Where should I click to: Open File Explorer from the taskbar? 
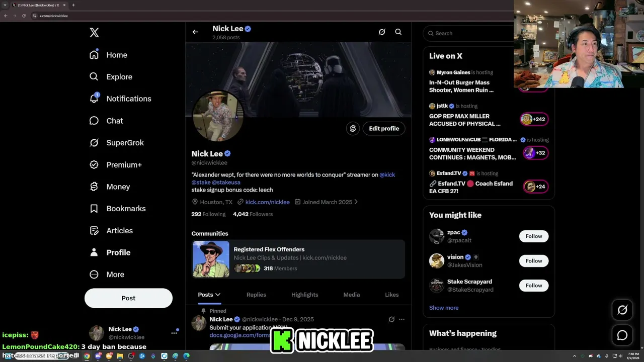(x=120, y=356)
